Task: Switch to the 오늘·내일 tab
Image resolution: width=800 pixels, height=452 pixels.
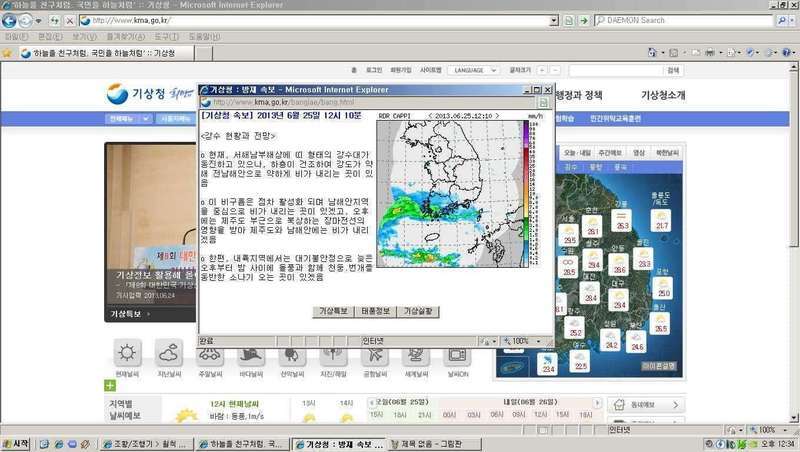Action: coord(577,153)
